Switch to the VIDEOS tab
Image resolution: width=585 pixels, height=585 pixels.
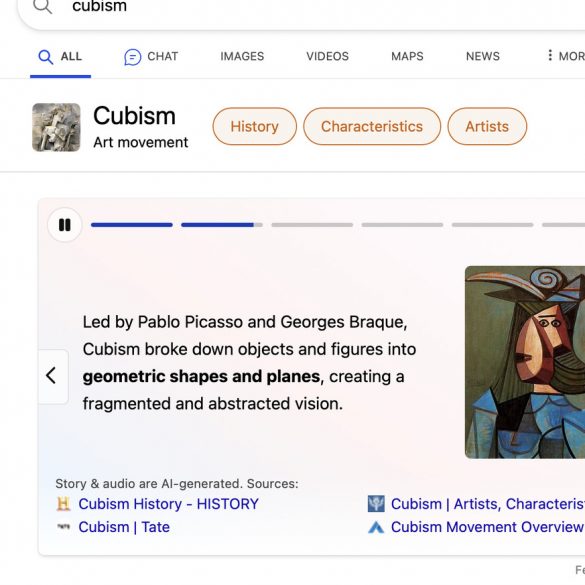[328, 56]
